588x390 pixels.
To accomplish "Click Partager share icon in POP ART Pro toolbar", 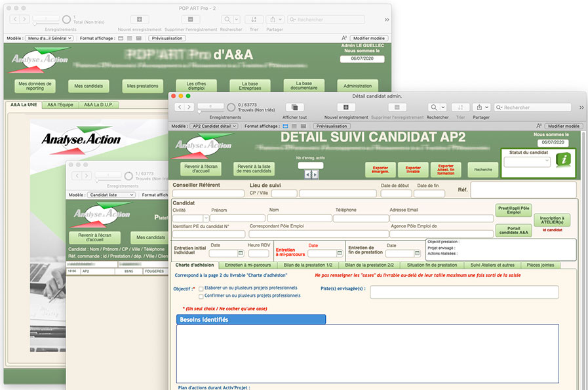I will pyautogui.click(x=273, y=20).
